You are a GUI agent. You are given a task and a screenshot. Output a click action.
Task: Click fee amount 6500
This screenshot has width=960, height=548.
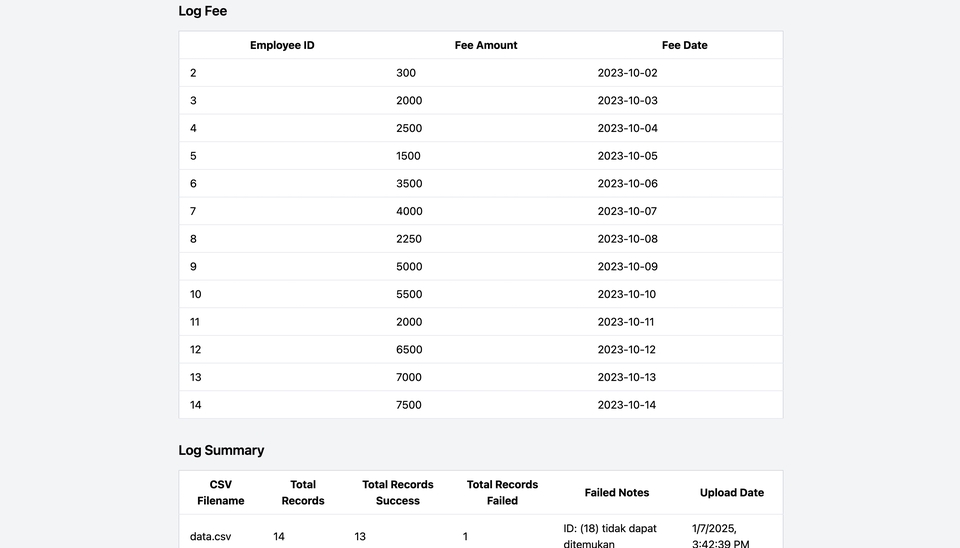[409, 349]
